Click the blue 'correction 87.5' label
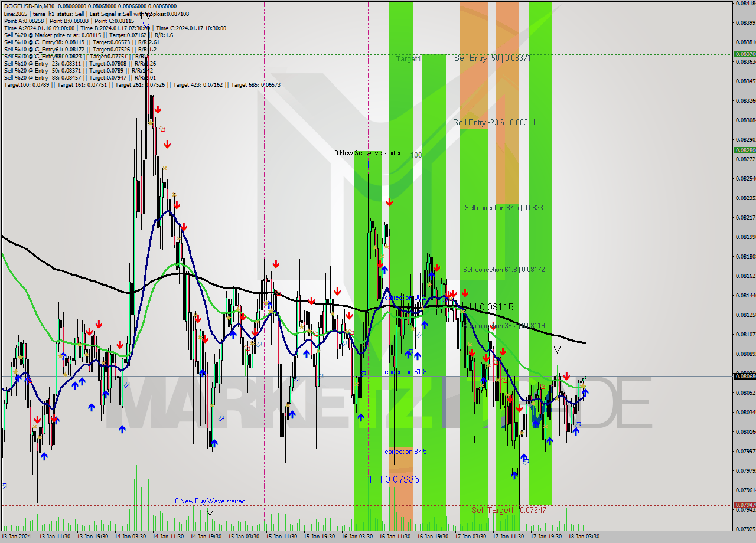 tap(405, 452)
